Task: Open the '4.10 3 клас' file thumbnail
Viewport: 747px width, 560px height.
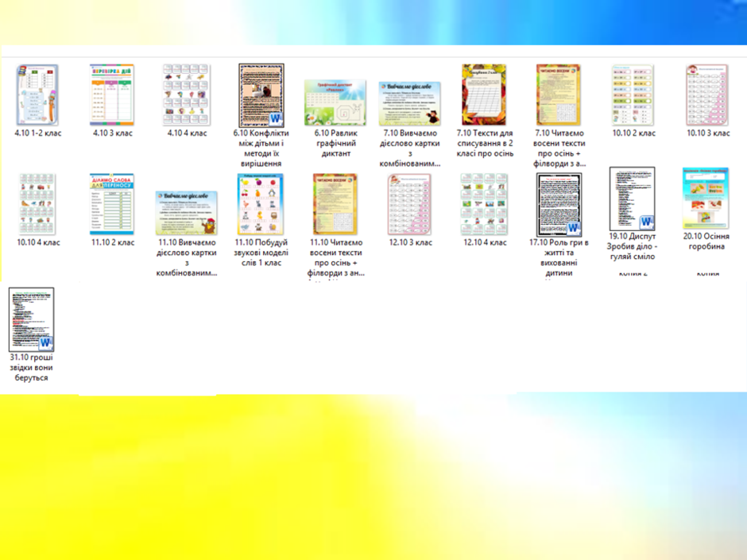Action: point(112,95)
